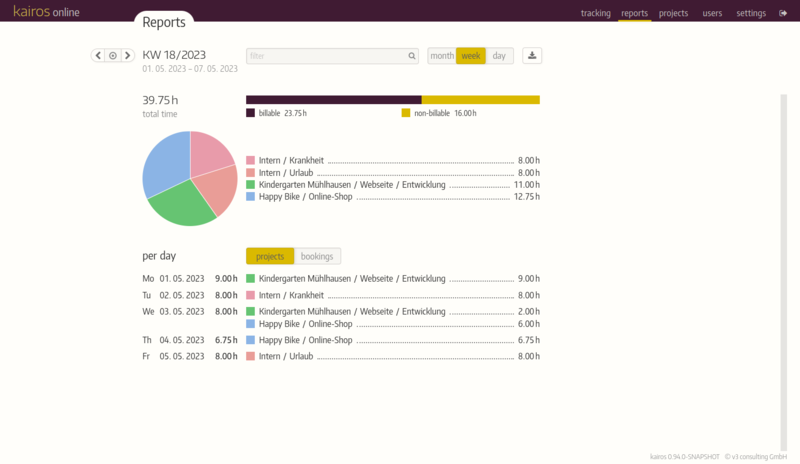Open the tracking tab
This screenshot has width=800, height=464.
click(595, 14)
